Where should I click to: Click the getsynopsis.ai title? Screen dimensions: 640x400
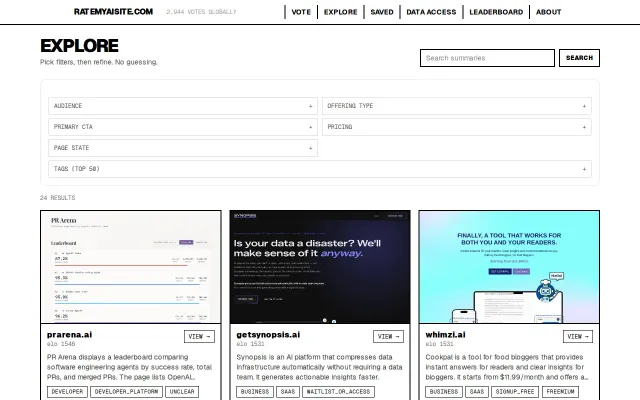point(268,335)
